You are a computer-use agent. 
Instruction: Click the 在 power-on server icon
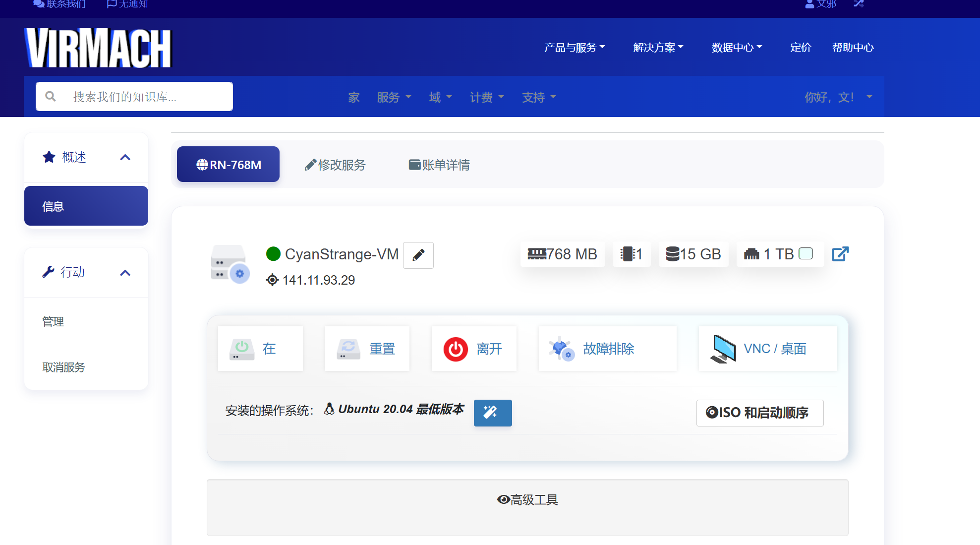[242, 349]
